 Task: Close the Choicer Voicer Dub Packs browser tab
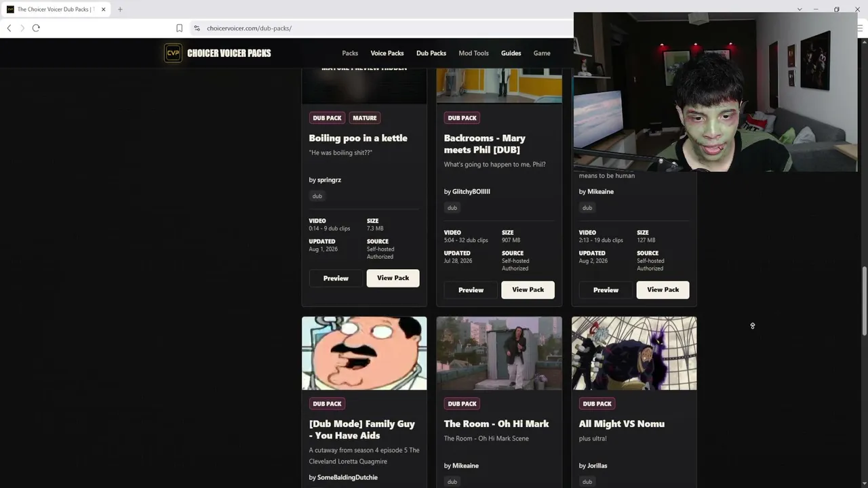(x=103, y=9)
